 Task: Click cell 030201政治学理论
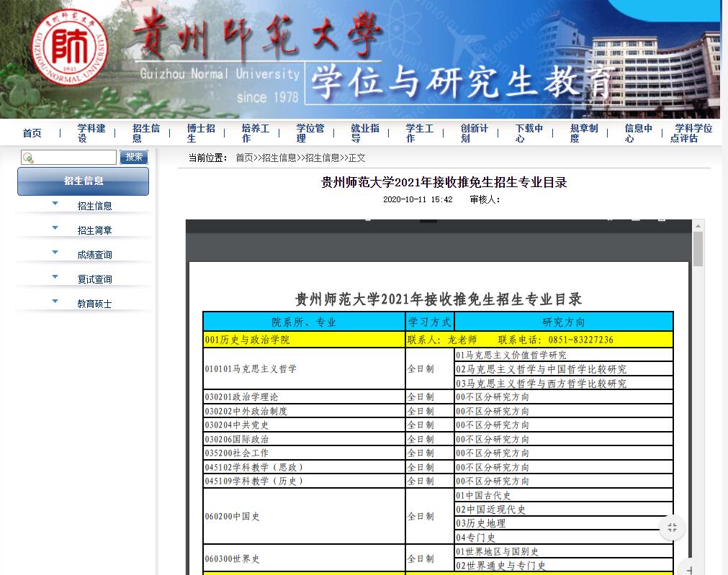[304, 397]
